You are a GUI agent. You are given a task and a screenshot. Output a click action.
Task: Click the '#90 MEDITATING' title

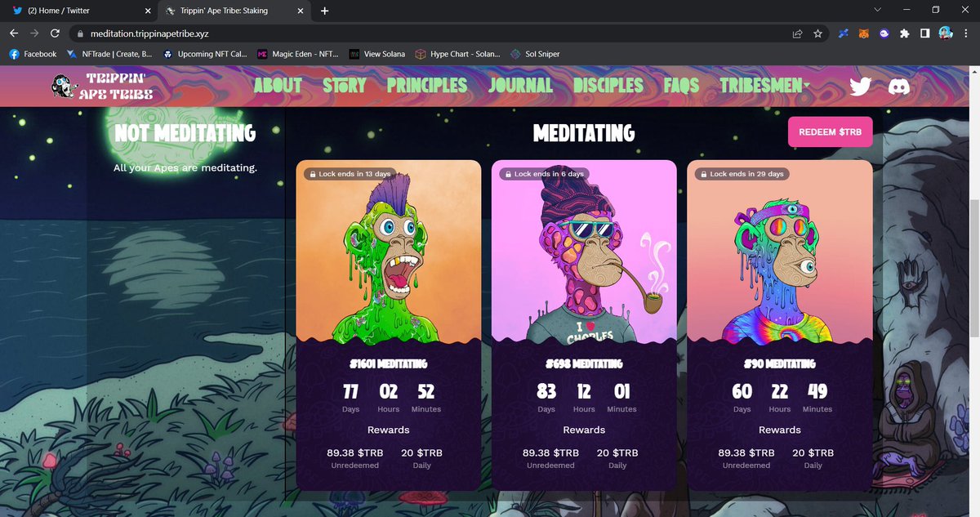click(x=780, y=363)
